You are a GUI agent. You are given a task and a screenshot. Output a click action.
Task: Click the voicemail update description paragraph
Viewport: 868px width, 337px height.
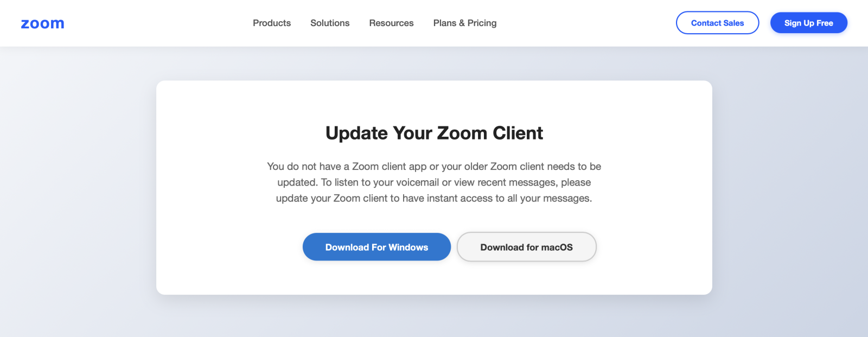434,182
